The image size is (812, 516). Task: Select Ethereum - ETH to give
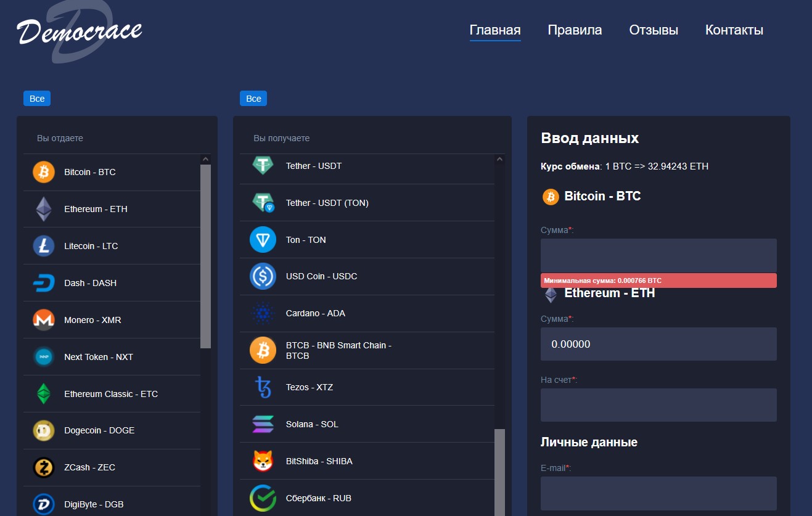[x=112, y=209]
